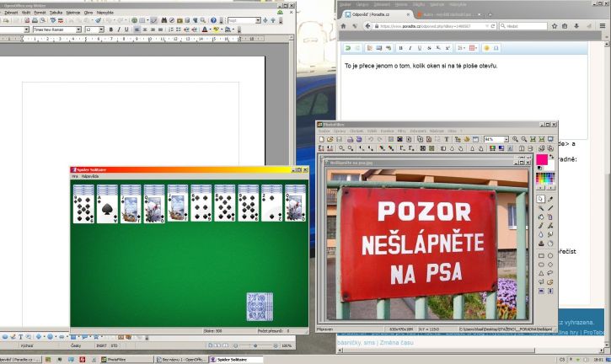Open the highlighting color dropdown arrow in Writer
The height and width of the screenshot is (364, 611).
tap(222, 29)
